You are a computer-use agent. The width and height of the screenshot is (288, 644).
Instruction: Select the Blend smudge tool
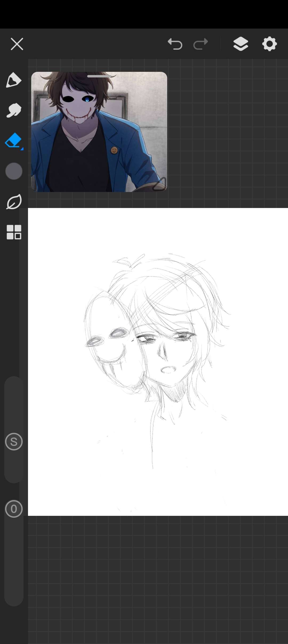tap(13, 110)
